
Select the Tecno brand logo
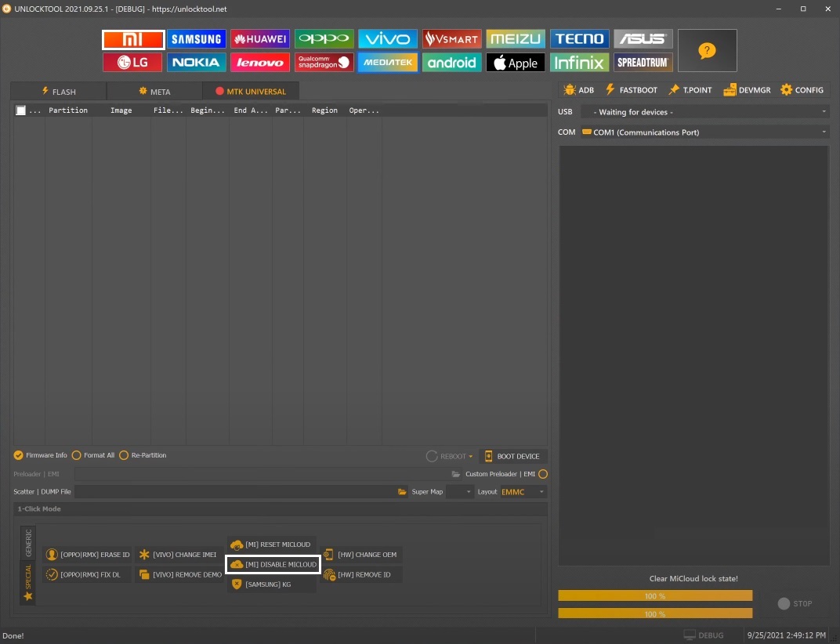pyautogui.click(x=579, y=39)
